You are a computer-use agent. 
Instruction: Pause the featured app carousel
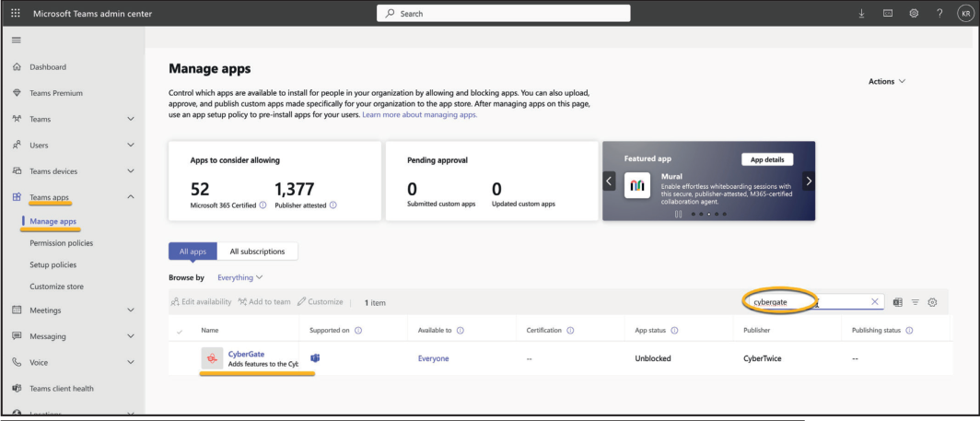pos(680,214)
